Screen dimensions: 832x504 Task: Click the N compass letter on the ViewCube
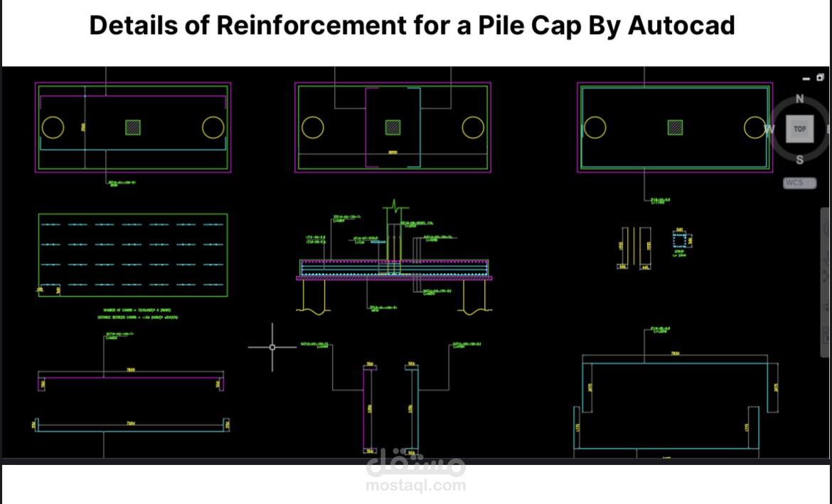(799, 99)
